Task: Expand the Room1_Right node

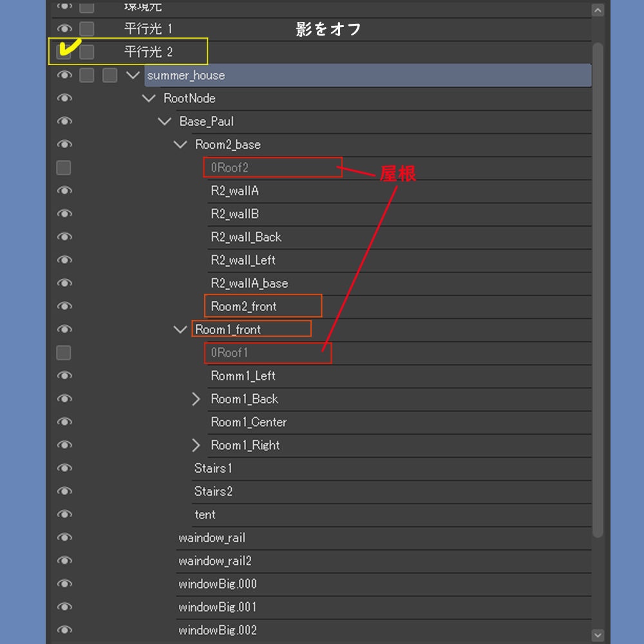Action: pyautogui.click(x=196, y=445)
